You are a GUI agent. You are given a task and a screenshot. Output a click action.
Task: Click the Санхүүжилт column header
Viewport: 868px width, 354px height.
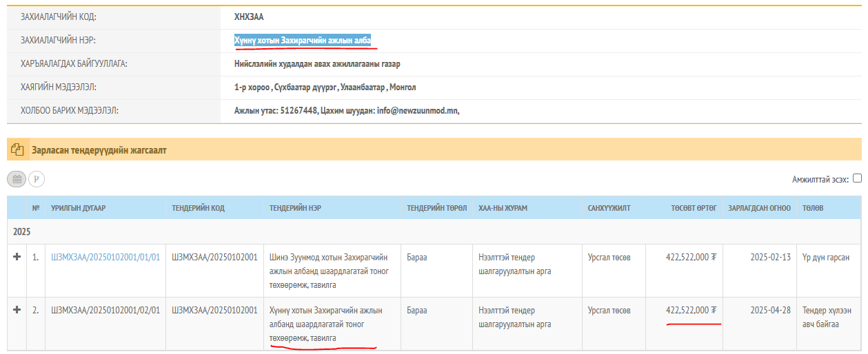pyautogui.click(x=609, y=208)
